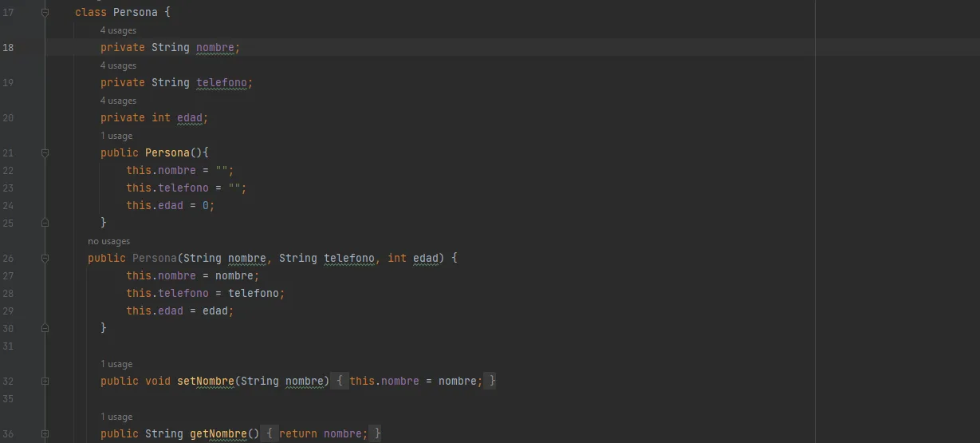
Task: Open the 1 usage hint above getNombre
Action: [116, 417]
